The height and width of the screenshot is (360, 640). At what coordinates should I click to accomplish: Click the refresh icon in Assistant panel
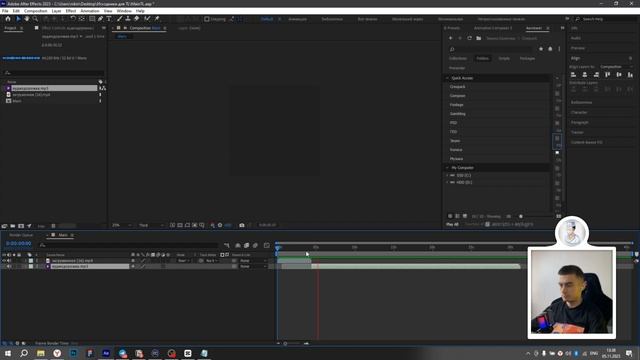tap(469, 38)
